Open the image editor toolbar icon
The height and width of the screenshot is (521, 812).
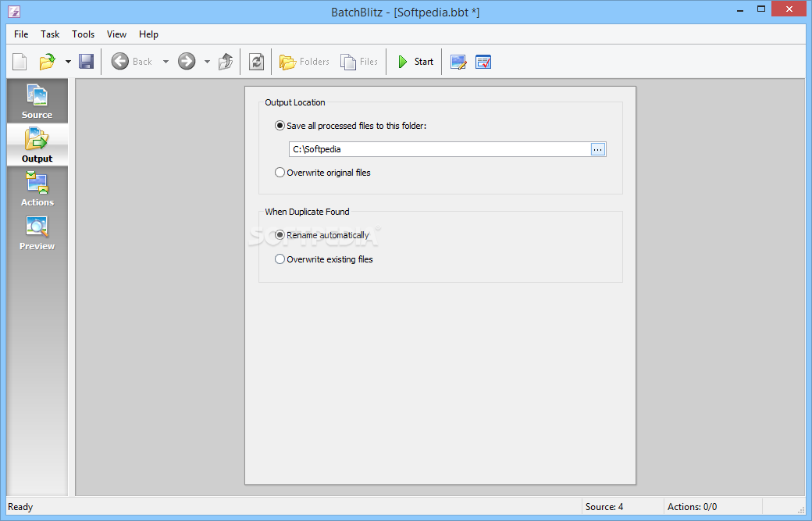[x=458, y=62]
